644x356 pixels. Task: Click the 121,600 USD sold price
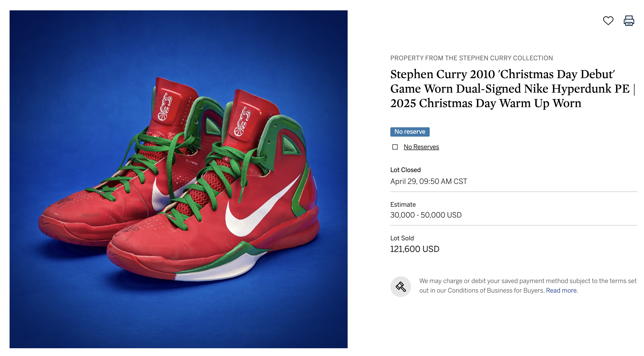tap(415, 249)
